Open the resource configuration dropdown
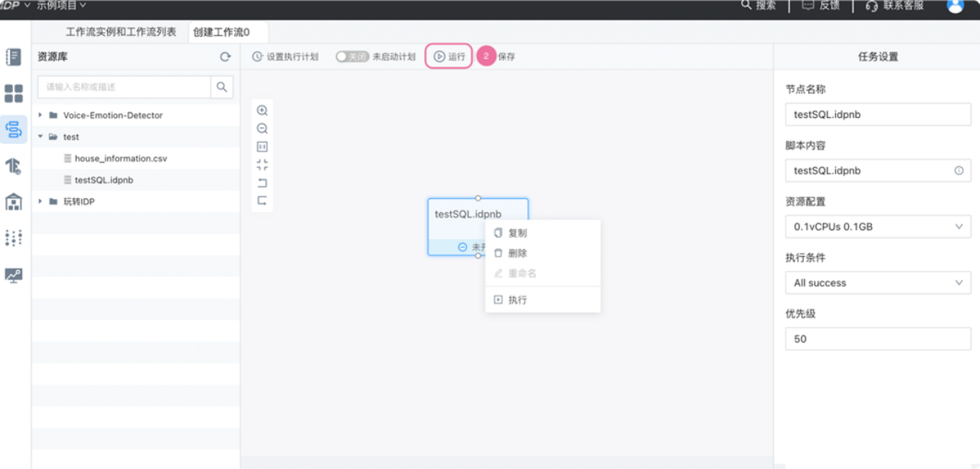This screenshot has height=469, width=980. (877, 226)
